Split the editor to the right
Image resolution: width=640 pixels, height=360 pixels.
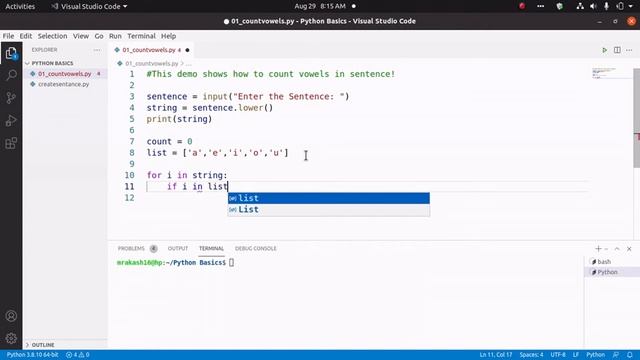point(617,50)
